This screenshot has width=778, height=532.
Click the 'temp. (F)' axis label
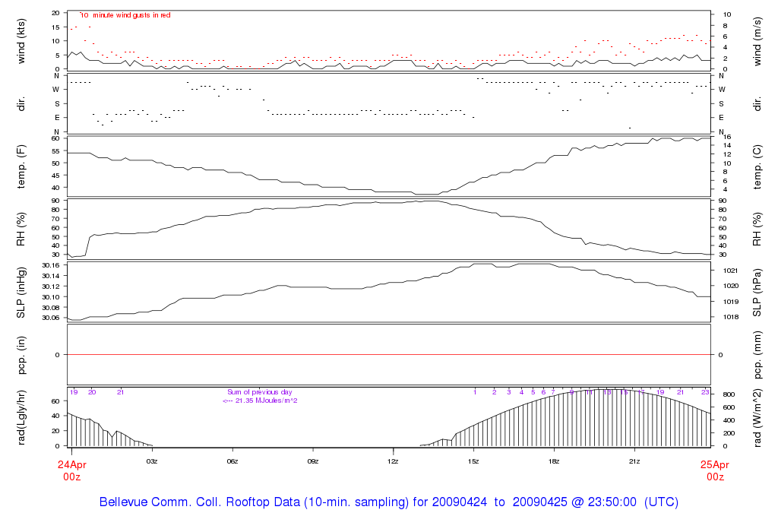pos(21,166)
